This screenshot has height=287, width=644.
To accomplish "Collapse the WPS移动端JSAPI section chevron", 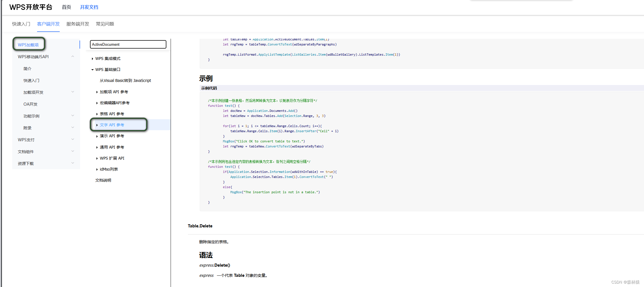I will click(73, 56).
